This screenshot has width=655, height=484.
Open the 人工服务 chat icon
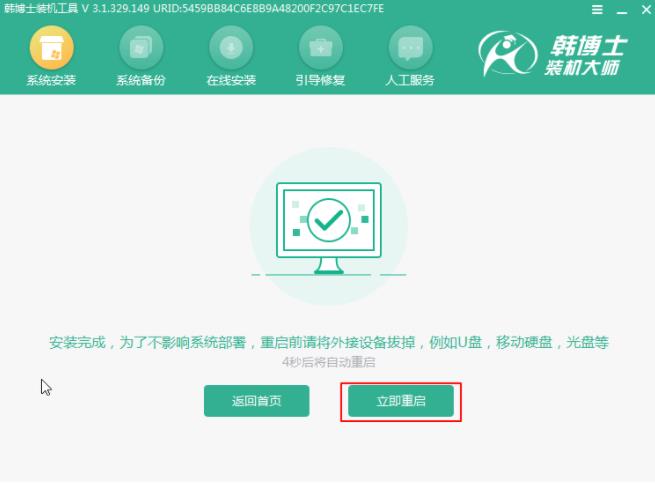tap(410, 48)
